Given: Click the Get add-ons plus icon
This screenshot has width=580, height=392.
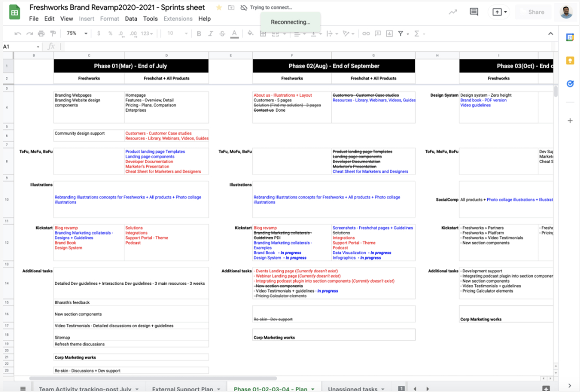Looking at the screenshot, I should (x=570, y=121).
